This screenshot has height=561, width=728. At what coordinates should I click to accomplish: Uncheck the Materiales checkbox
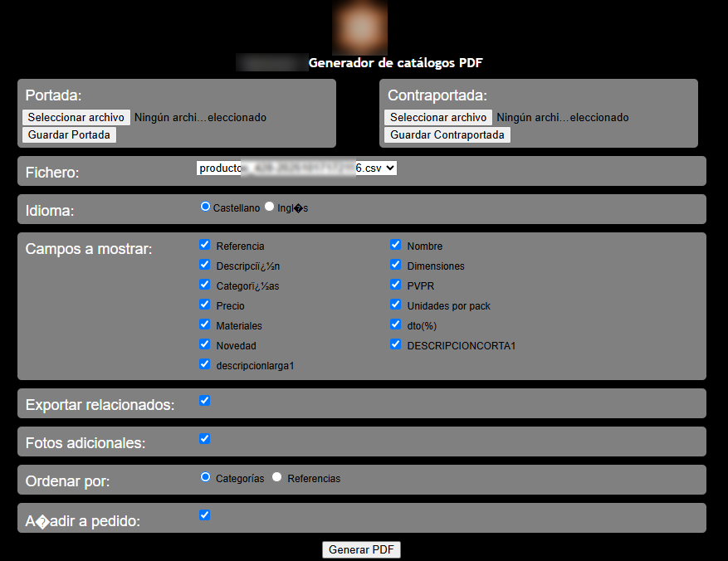tap(205, 324)
